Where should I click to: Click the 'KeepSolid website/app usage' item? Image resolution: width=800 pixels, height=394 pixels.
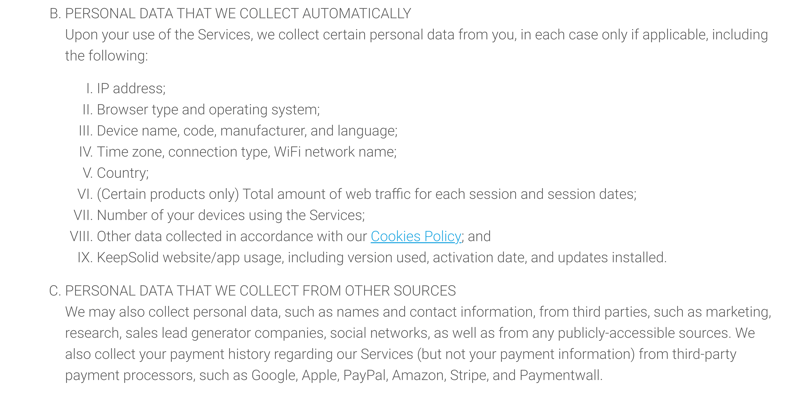[x=382, y=257]
